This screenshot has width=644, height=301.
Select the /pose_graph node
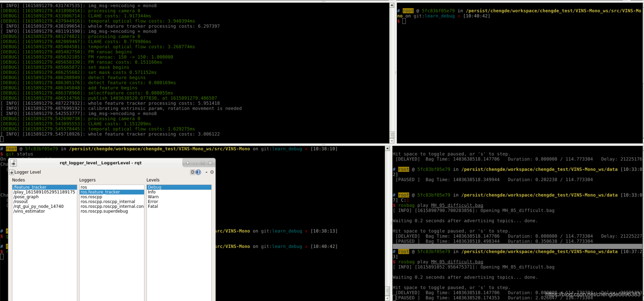44,197
